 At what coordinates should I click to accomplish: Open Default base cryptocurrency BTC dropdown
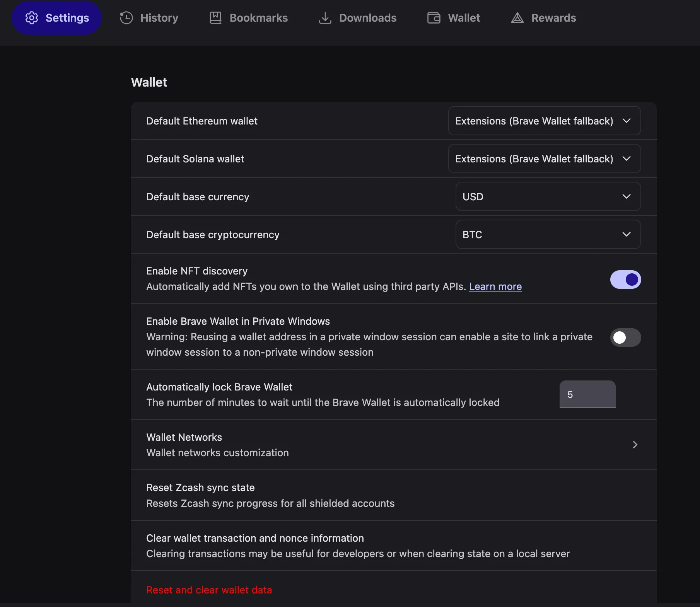548,234
